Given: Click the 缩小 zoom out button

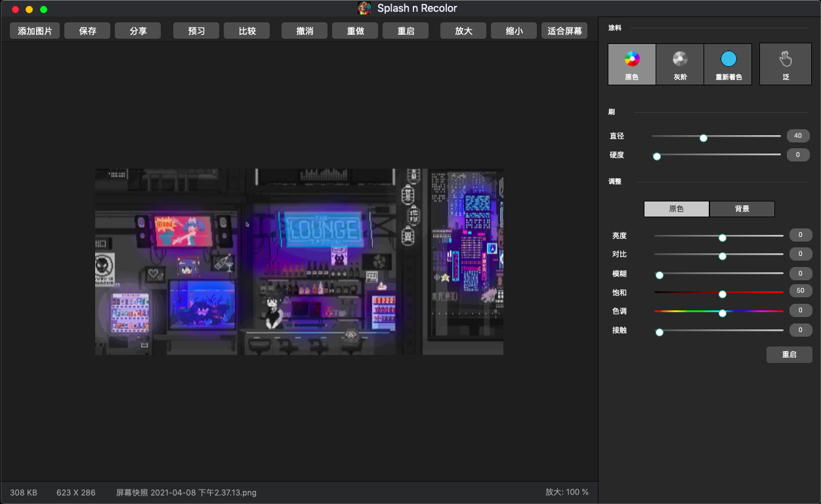Looking at the screenshot, I should pyautogui.click(x=514, y=31).
